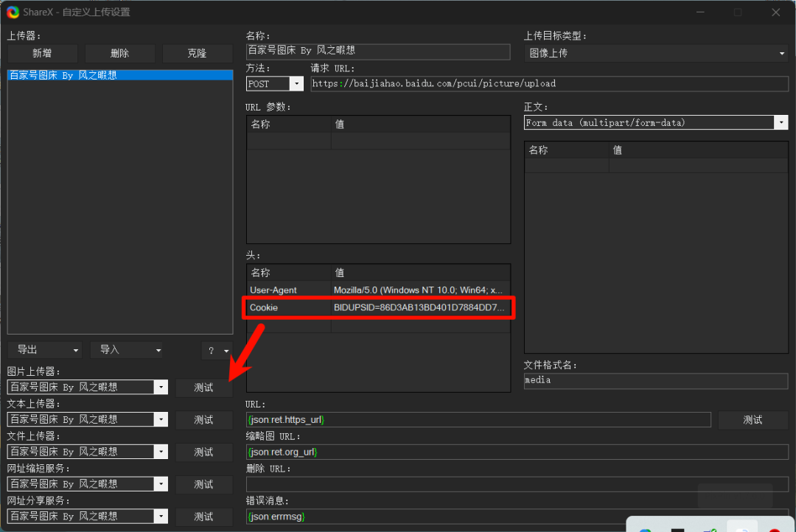Click the 测试 button beside the URL field
The height and width of the screenshot is (532, 796).
[x=753, y=420]
